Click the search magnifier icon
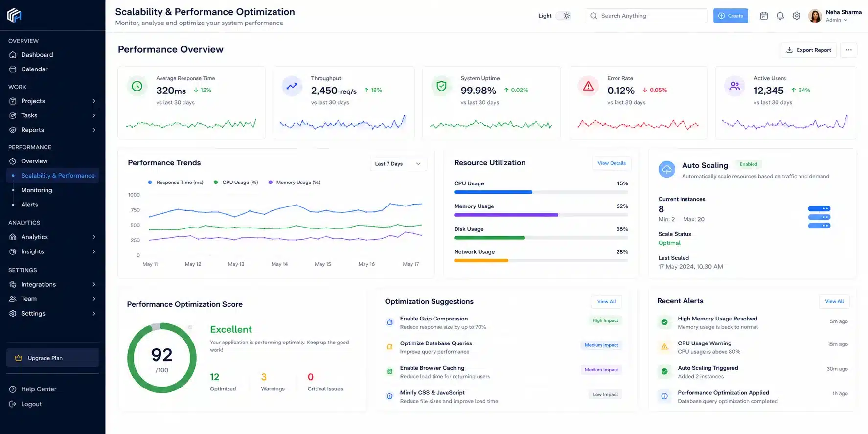The image size is (868, 434). point(594,16)
